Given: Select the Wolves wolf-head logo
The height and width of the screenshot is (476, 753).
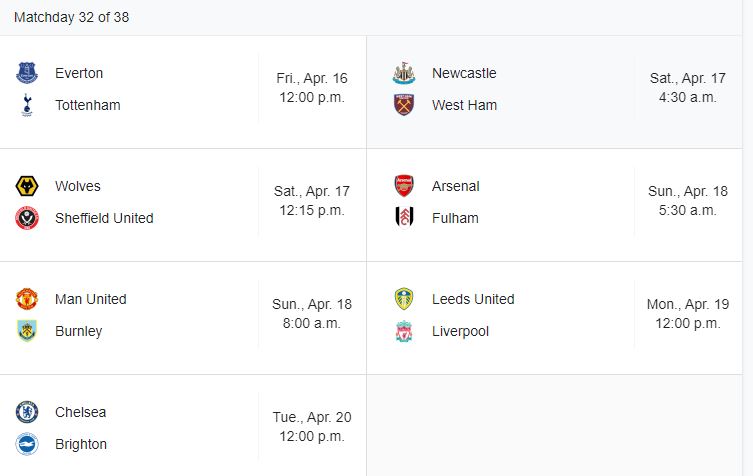Looking at the screenshot, I should tap(27, 186).
